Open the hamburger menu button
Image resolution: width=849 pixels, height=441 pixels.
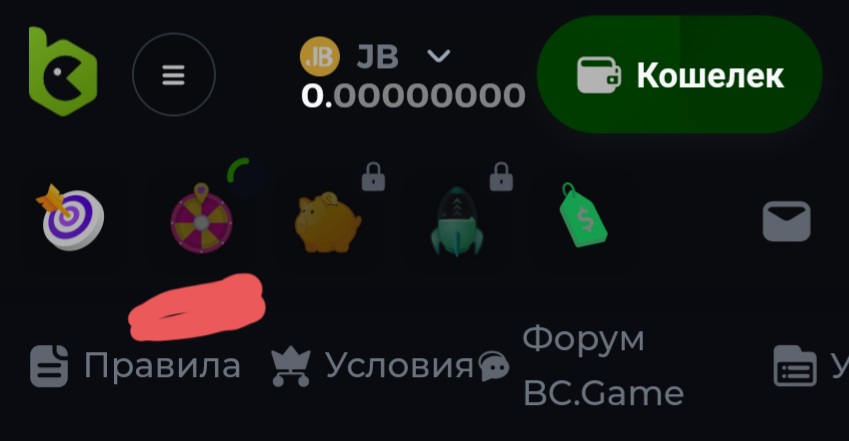[174, 75]
